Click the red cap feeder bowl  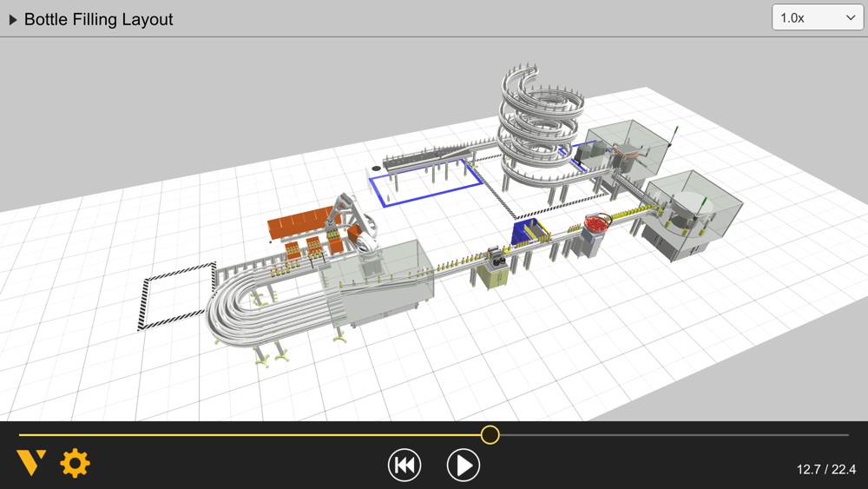click(x=597, y=224)
